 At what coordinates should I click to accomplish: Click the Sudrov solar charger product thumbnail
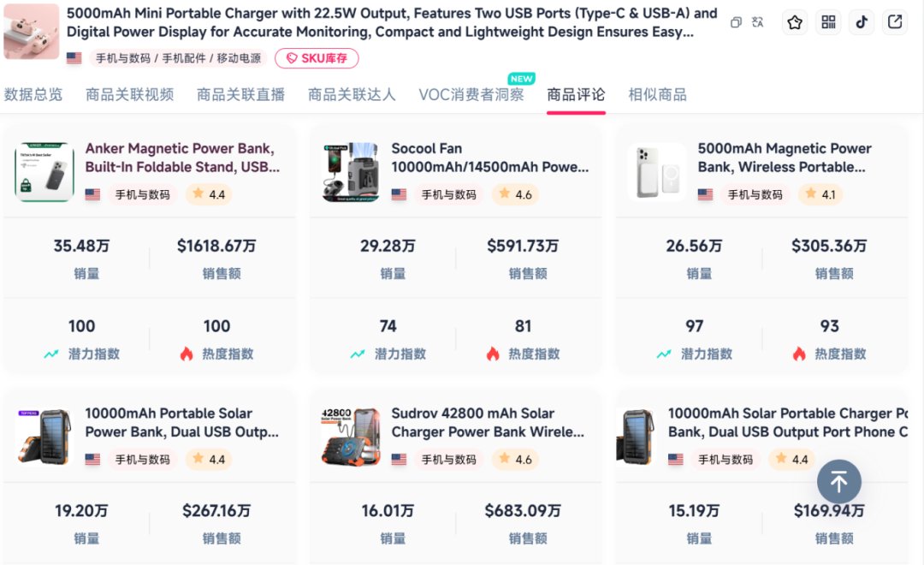[349, 436]
